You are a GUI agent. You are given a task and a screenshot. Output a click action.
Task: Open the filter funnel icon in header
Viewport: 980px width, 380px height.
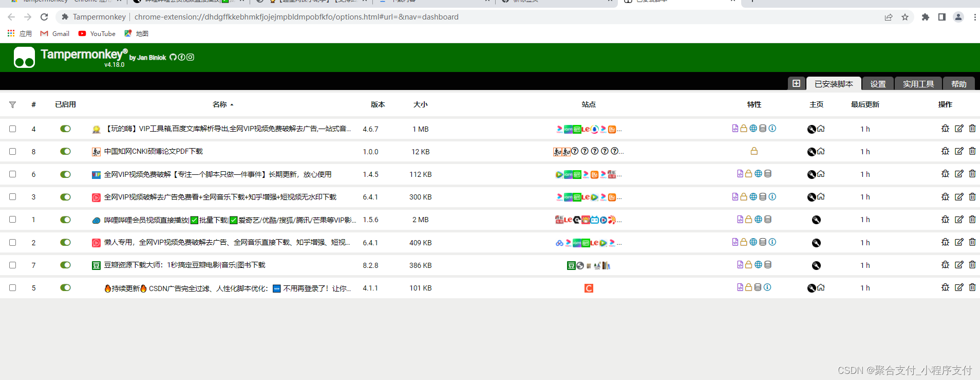pos(12,105)
